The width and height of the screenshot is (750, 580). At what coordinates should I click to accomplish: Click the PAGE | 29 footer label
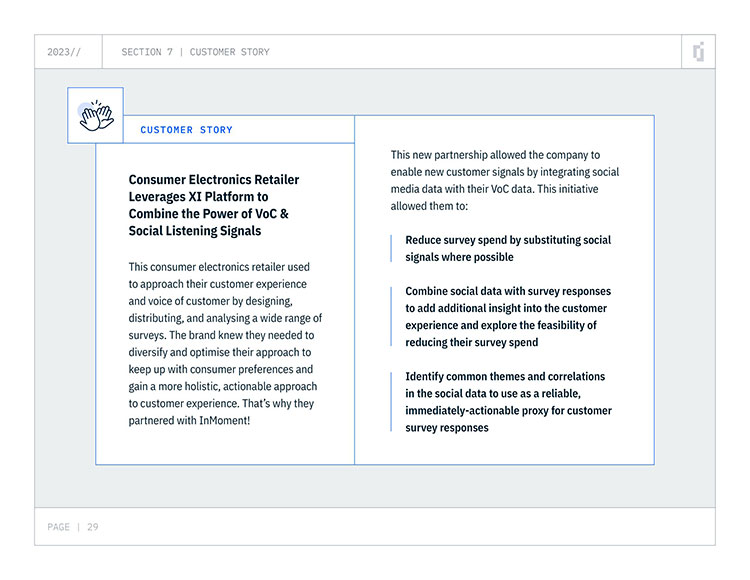click(x=73, y=527)
